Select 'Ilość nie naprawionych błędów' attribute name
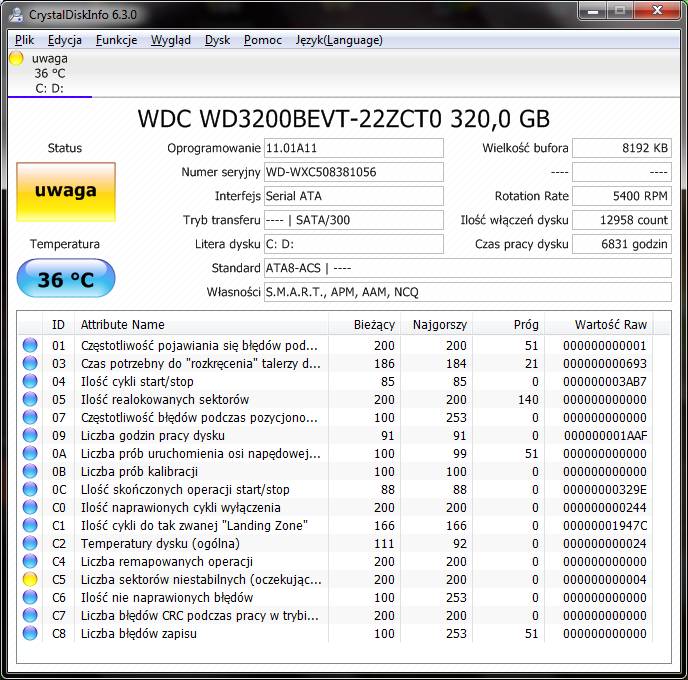This screenshot has height=680, width=688. pyautogui.click(x=167, y=598)
